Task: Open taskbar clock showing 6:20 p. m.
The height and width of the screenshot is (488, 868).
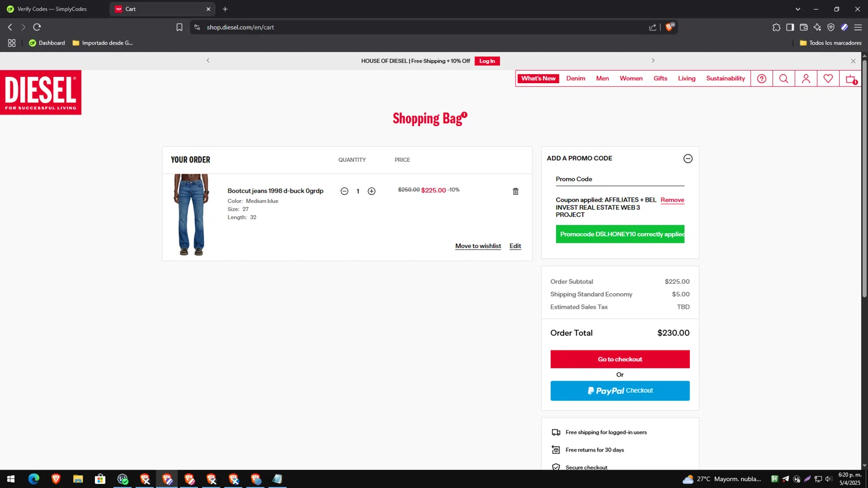Action: (849, 479)
